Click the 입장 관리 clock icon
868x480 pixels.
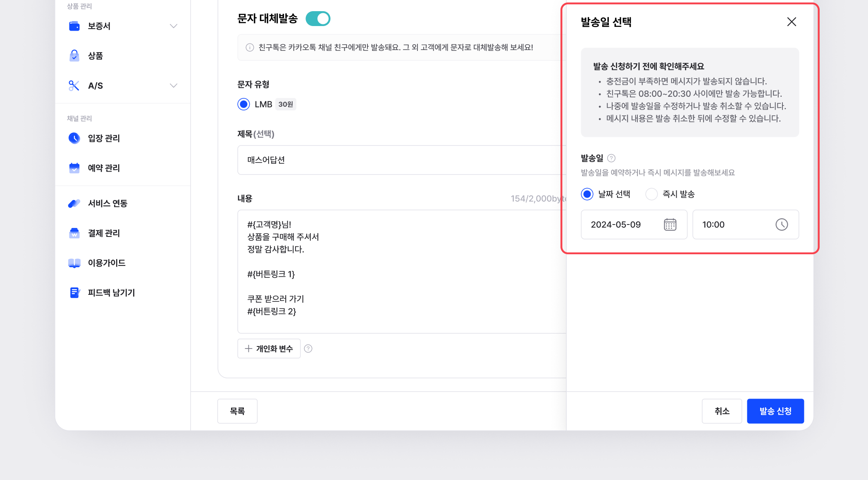[74, 138]
